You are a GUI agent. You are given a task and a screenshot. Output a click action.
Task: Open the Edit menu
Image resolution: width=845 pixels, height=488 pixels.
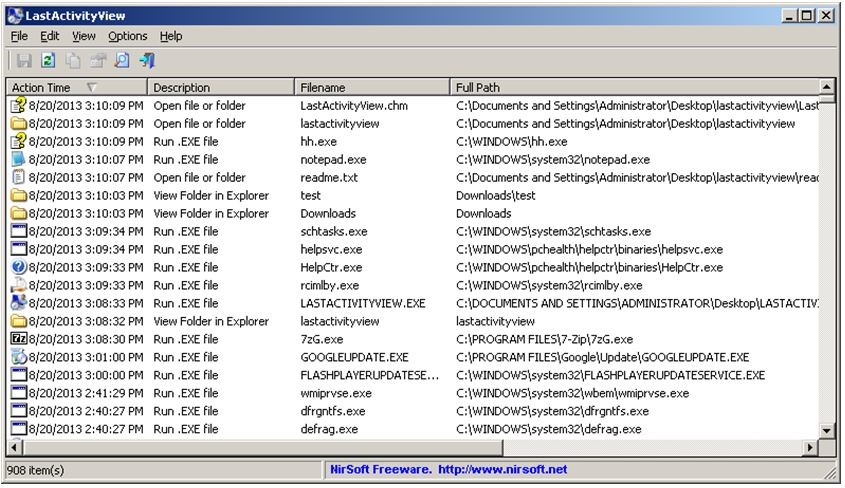(x=50, y=36)
